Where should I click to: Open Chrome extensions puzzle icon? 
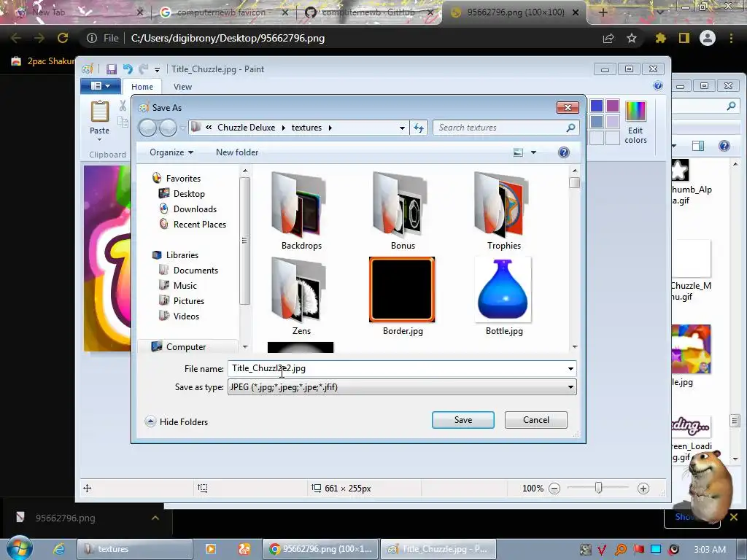pyautogui.click(x=660, y=38)
